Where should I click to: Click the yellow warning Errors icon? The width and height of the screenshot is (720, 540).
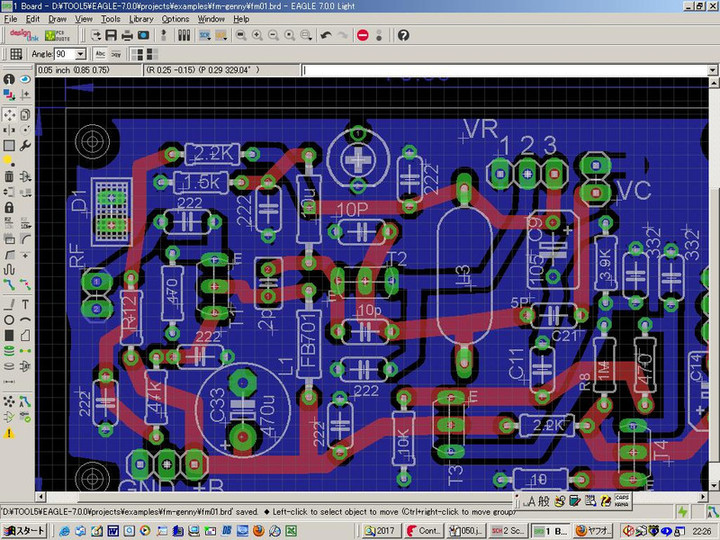point(9,433)
